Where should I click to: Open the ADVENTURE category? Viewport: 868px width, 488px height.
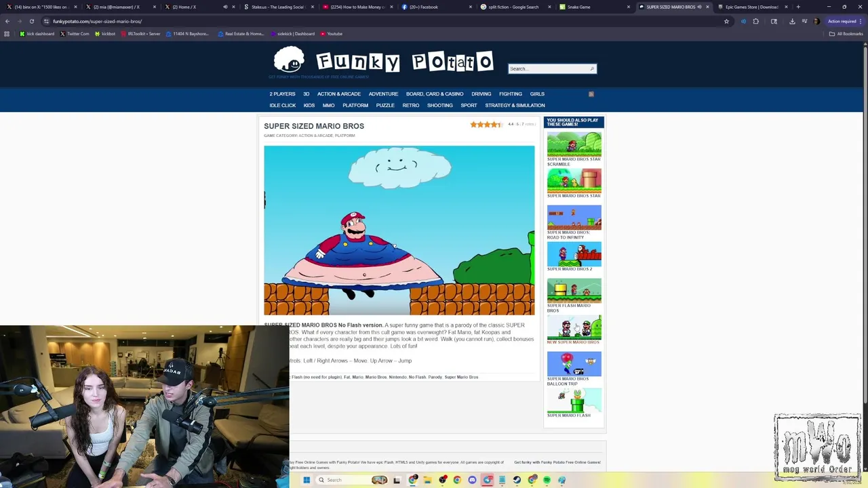tap(383, 94)
